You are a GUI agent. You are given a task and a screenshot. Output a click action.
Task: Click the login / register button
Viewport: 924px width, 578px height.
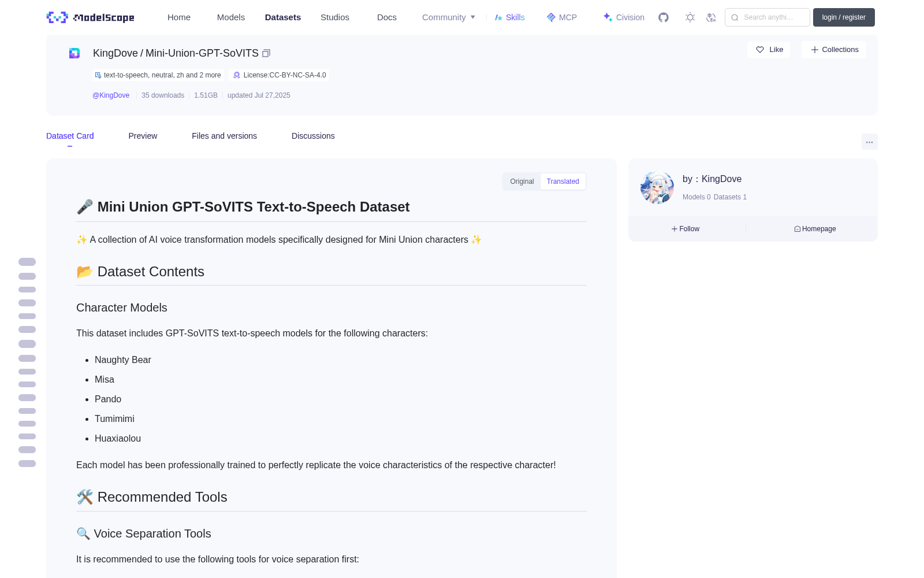coord(844,17)
